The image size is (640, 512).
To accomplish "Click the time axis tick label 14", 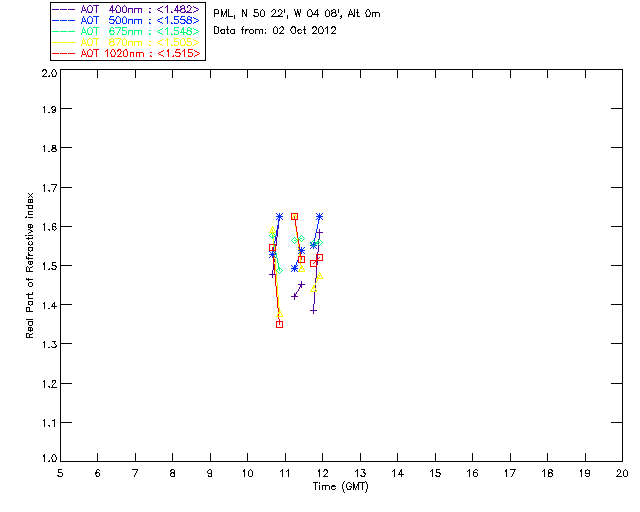I will tap(398, 473).
